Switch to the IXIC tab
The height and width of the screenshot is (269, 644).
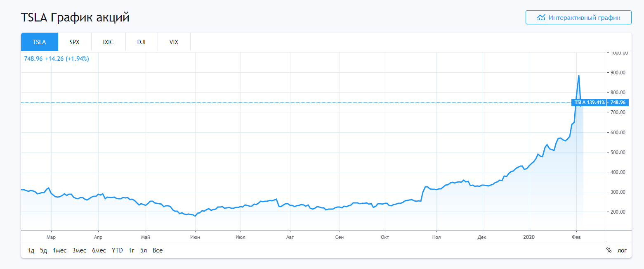pos(108,42)
